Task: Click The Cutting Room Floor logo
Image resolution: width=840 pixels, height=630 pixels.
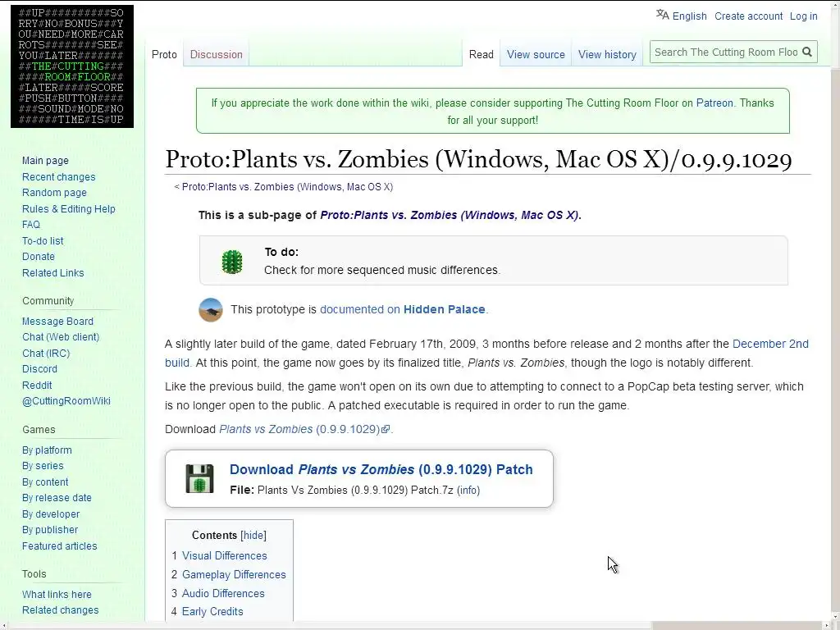Action: pos(72,66)
